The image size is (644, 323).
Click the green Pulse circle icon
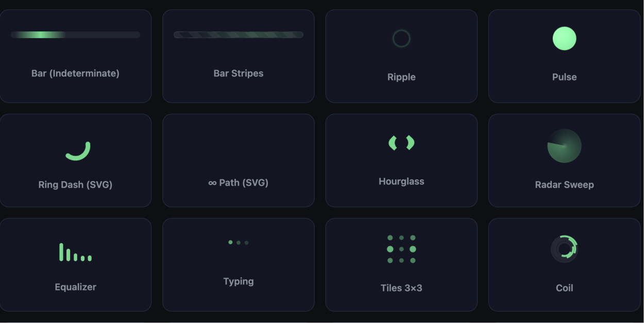pos(564,39)
